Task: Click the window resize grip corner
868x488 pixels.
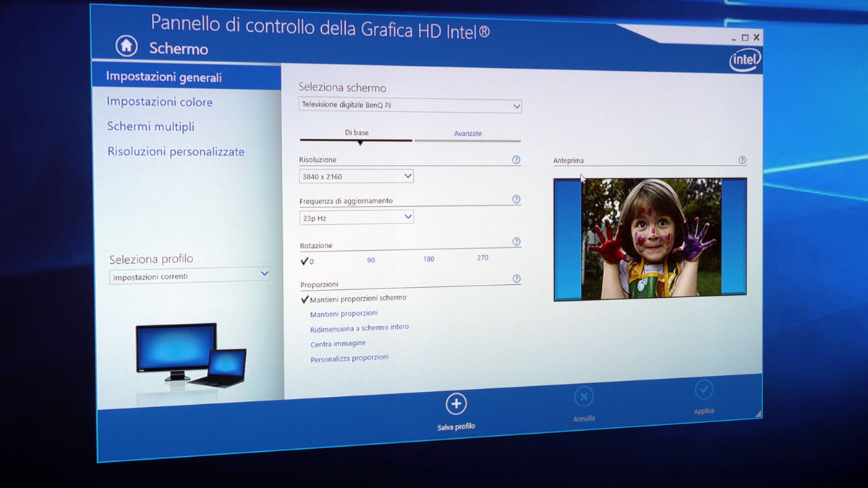Action: (x=758, y=414)
